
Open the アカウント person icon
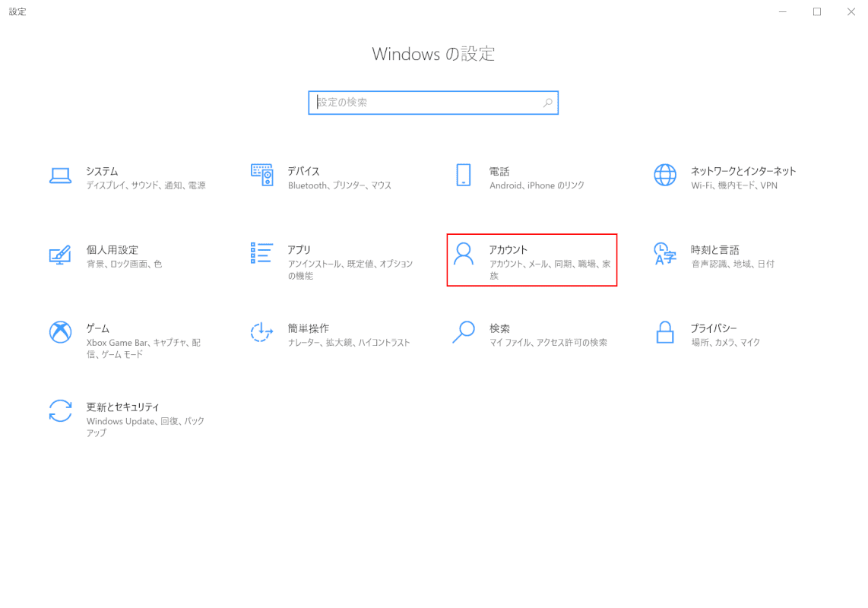(464, 254)
